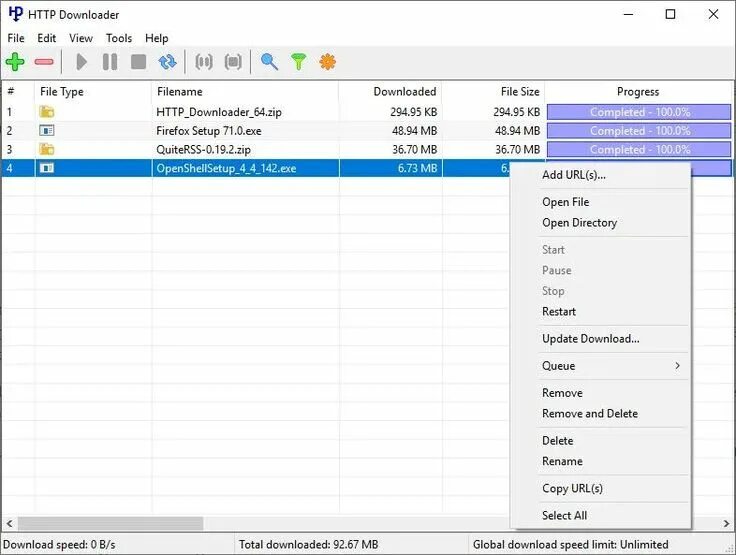Click progress bar of HTTP_Downloader_64.zip row
736x555 pixels.
[639, 112]
